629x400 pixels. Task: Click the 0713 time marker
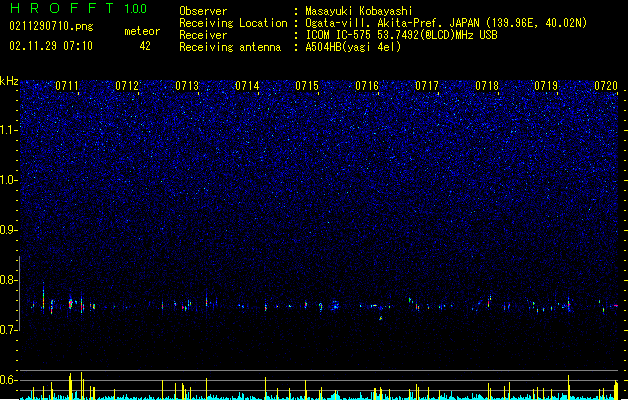pyautogui.click(x=187, y=86)
